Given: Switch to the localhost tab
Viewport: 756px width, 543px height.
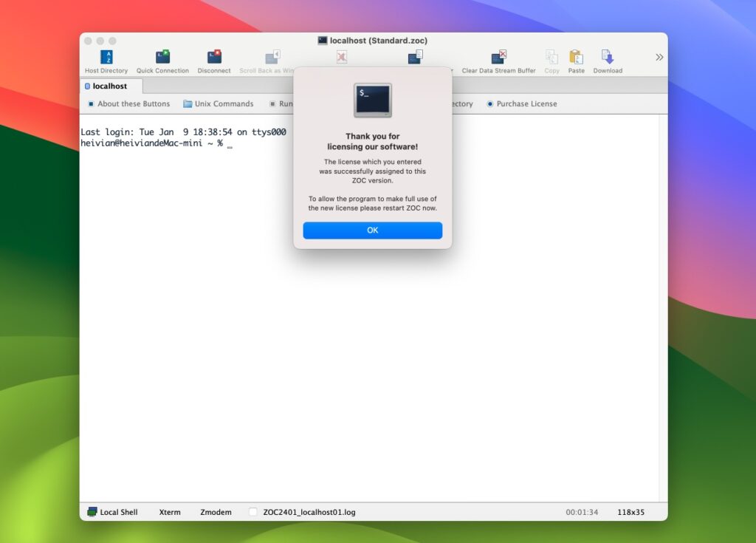Looking at the screenshot, I should pyautogui.click(x=110, y=86).
